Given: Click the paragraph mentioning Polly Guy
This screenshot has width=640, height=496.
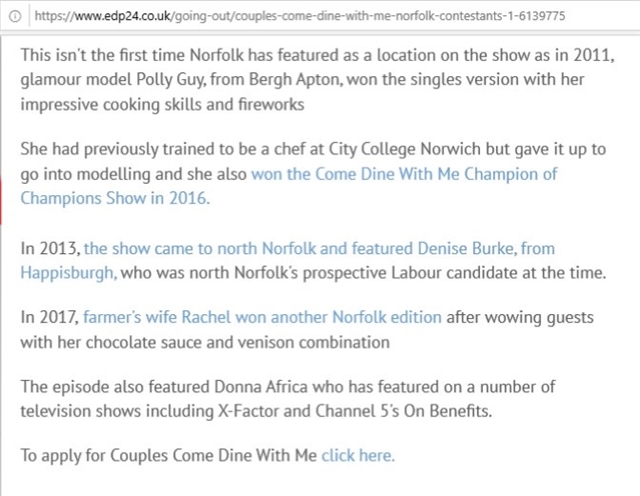Looking at the screenshot, I should pyautogui.click(x=318, y=80).
